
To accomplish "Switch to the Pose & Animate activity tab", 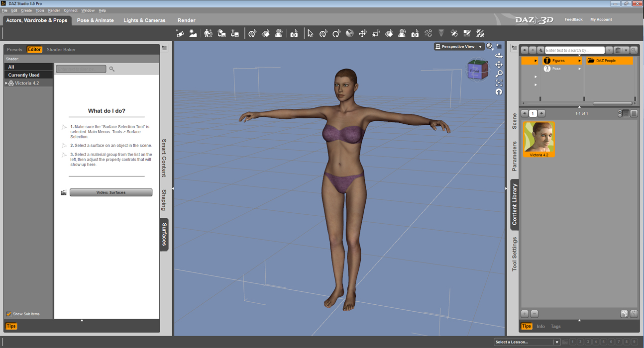I will pos(95,20).
